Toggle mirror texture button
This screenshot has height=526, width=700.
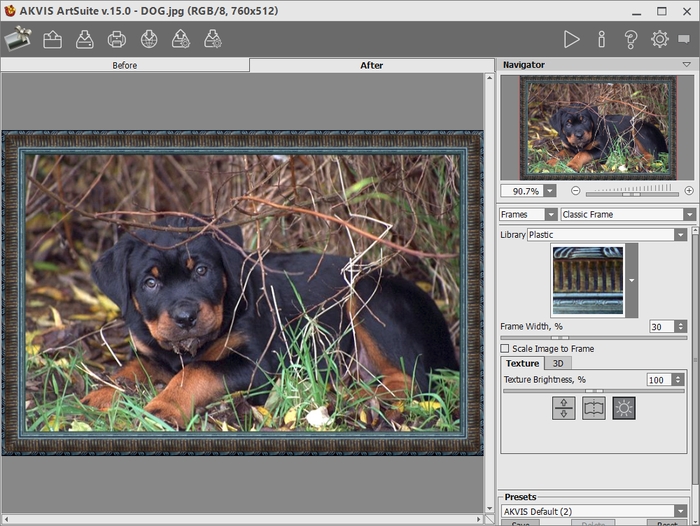(594, 408)
